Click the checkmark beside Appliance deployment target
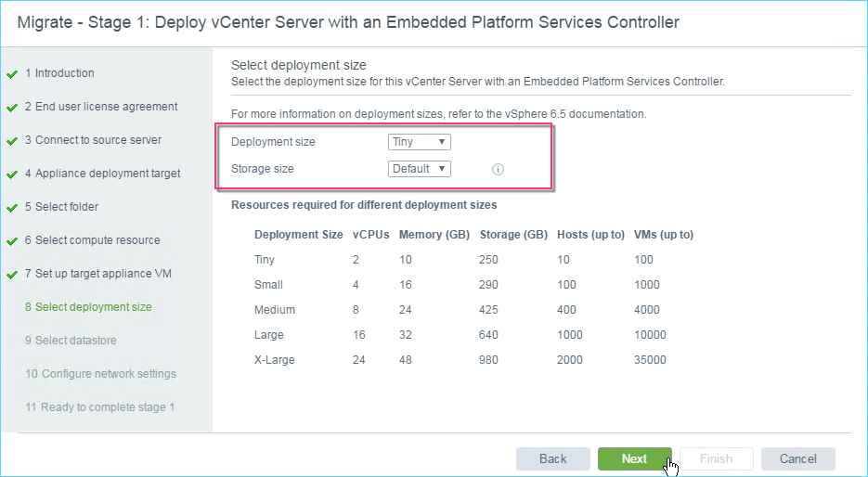Screen dimensions: 868x477 click(12, 174)
